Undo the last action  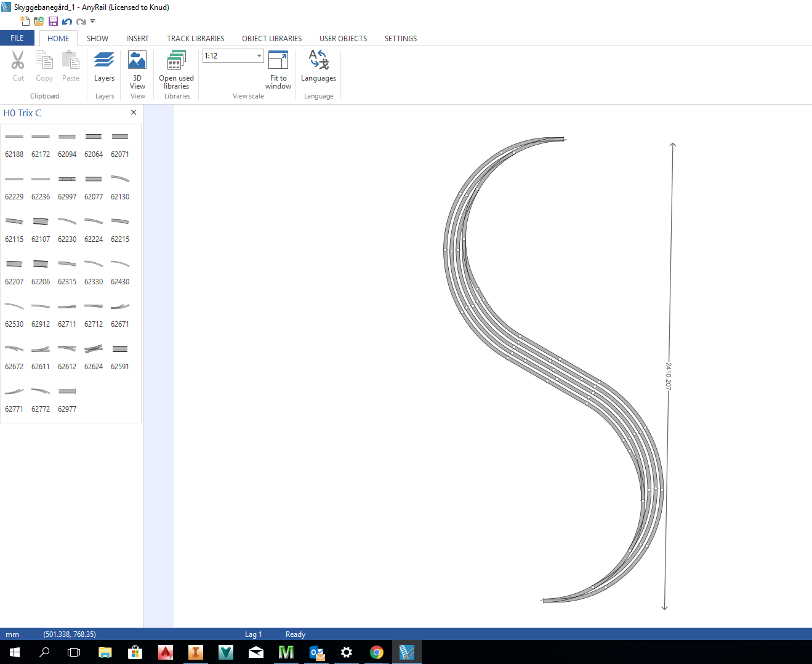point(67,22)
